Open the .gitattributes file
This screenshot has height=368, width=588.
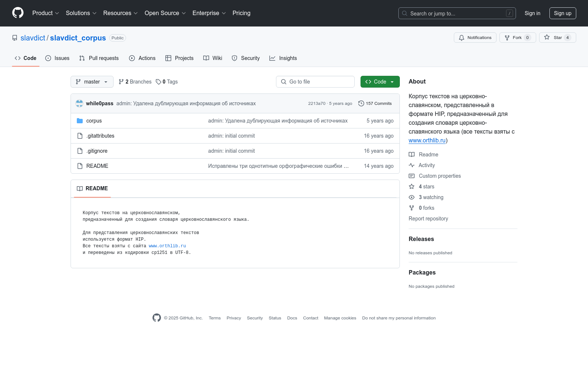tap(100, 136)
